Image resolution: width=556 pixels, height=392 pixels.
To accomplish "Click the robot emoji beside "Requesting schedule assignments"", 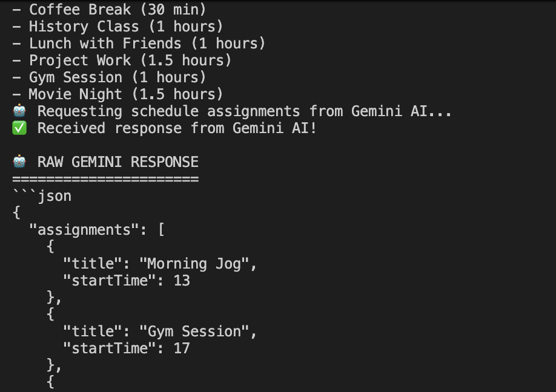I will coord(19,112).
